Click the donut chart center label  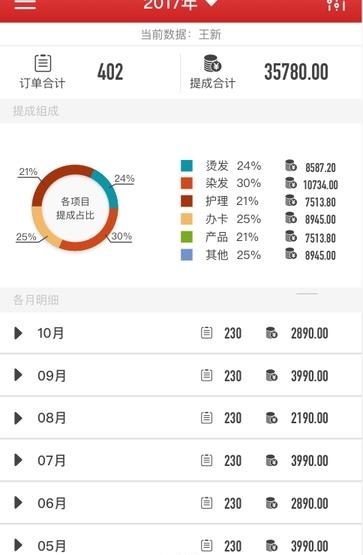(x=75, y=208)
